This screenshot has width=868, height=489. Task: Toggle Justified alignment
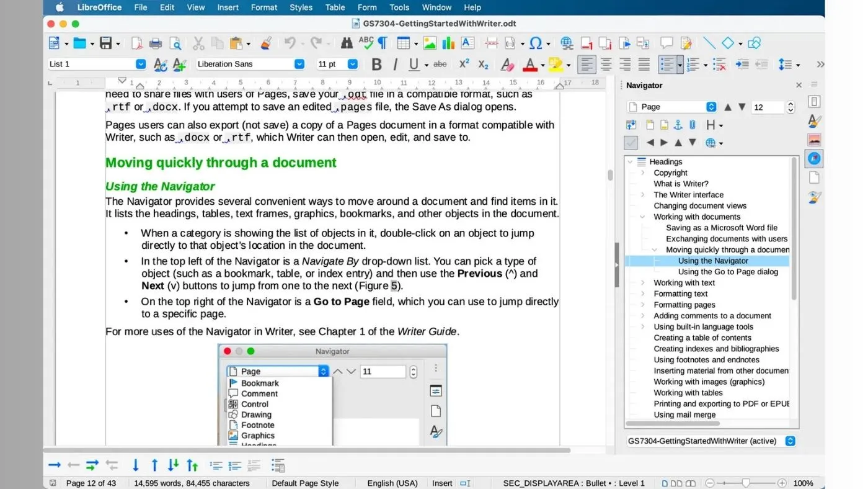point(644,64)
